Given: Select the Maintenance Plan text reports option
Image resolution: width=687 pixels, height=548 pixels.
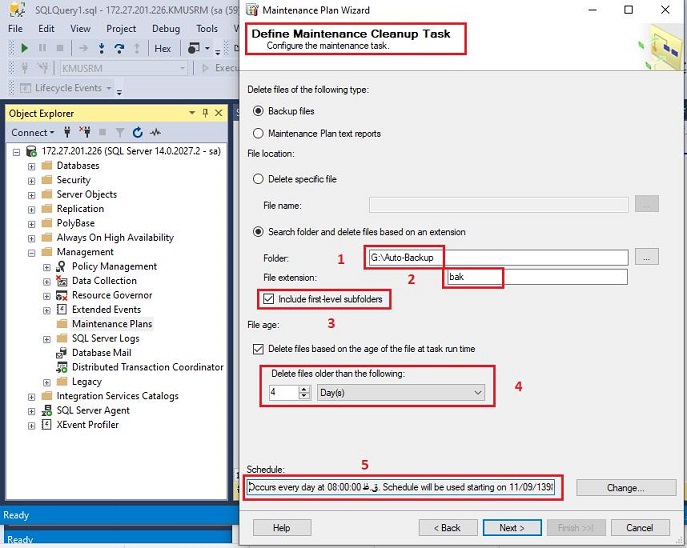Looking at the screenshot, I should coord(259,133).
